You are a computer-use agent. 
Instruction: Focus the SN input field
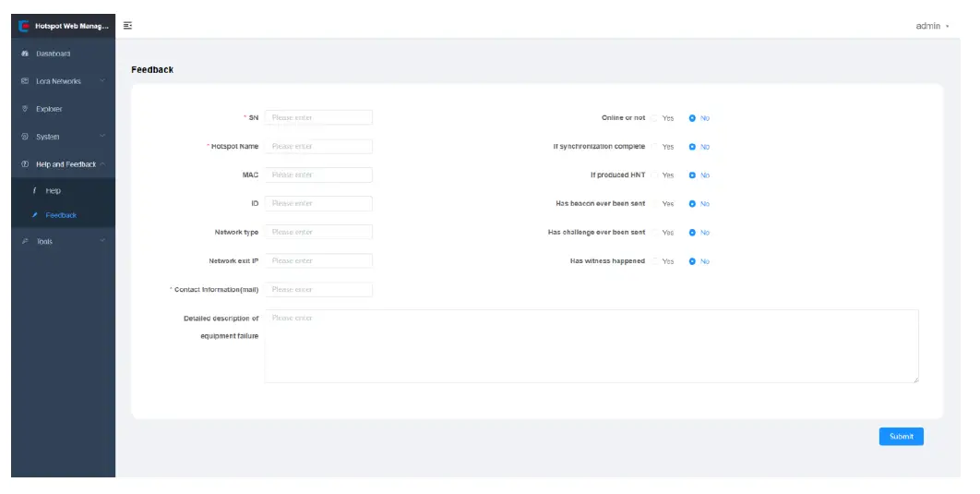[x=318, y=117]
